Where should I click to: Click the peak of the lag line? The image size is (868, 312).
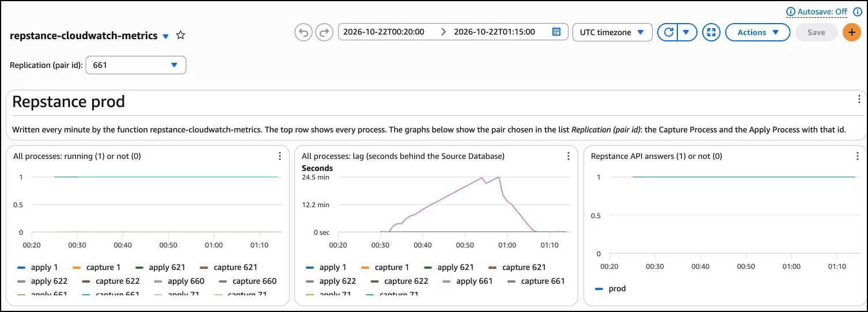tap(499, 177)
